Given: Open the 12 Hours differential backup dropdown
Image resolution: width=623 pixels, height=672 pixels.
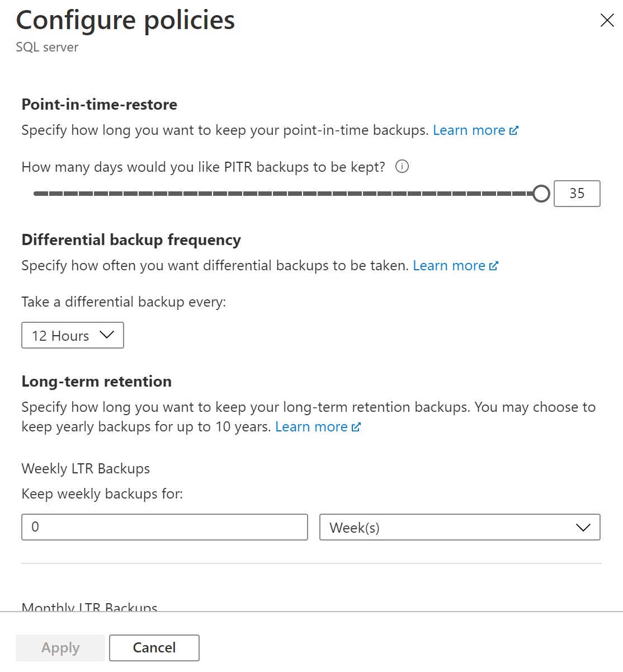Looking at the screenshot, I should point(72,335).
